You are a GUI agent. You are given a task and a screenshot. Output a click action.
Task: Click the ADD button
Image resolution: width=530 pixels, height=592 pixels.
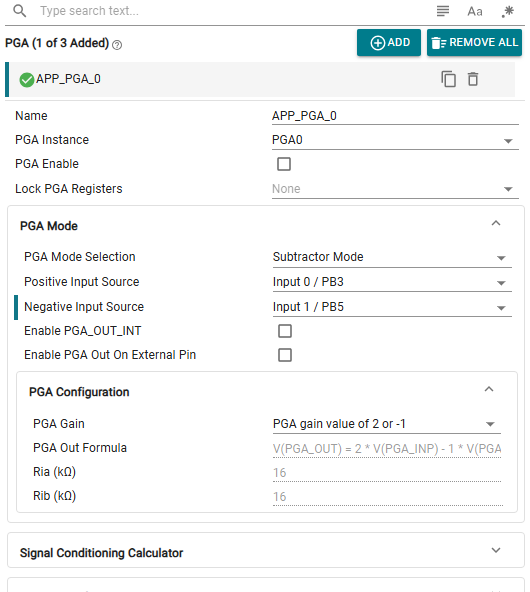[x=389, y=43]
